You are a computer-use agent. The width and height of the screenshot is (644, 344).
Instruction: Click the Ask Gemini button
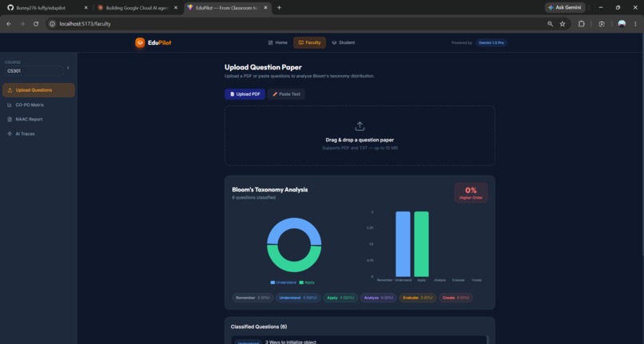coord(565,8)
